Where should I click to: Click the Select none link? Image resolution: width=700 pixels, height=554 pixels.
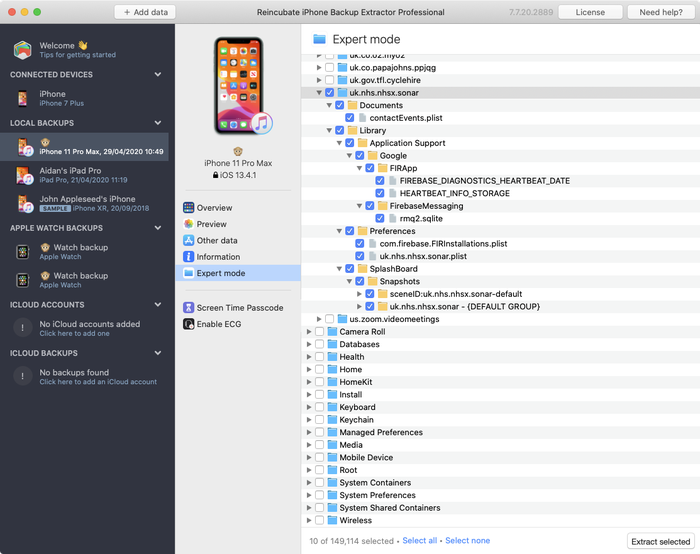pos(467,541)
